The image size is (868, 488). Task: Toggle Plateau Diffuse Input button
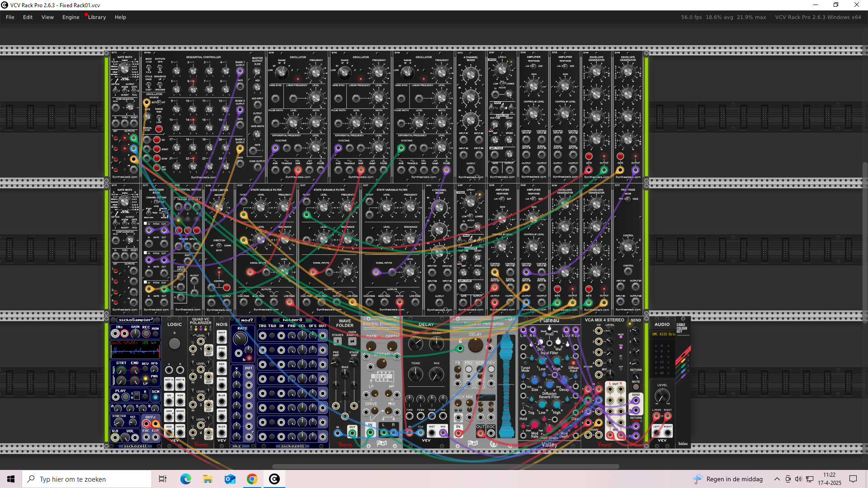pos(574,362)
